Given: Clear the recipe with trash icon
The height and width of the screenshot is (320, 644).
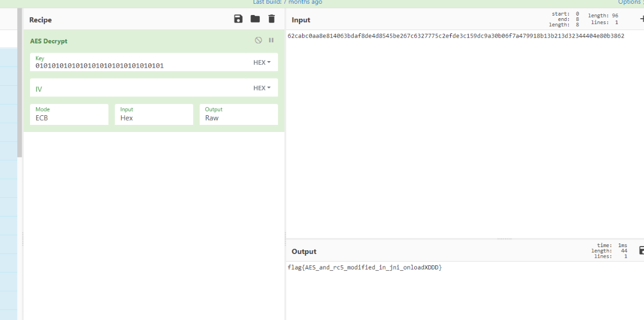Looking at the screenshot, I should (272, 19).
